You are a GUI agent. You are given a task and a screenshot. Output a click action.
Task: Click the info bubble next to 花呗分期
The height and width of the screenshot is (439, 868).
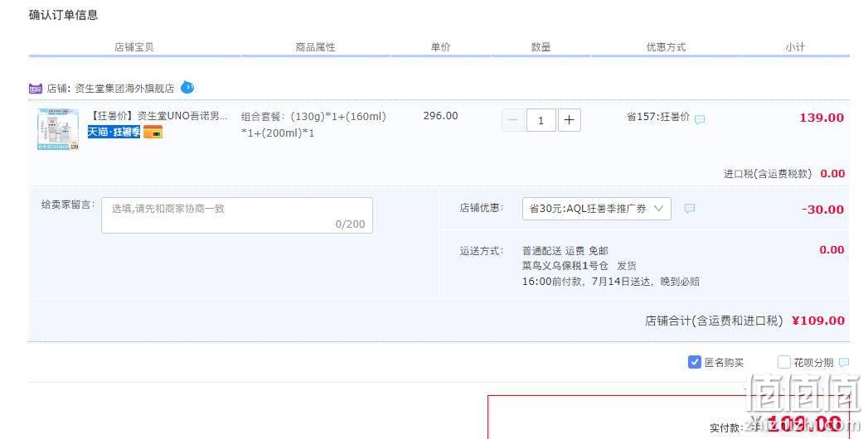click(x=844, y=362)
